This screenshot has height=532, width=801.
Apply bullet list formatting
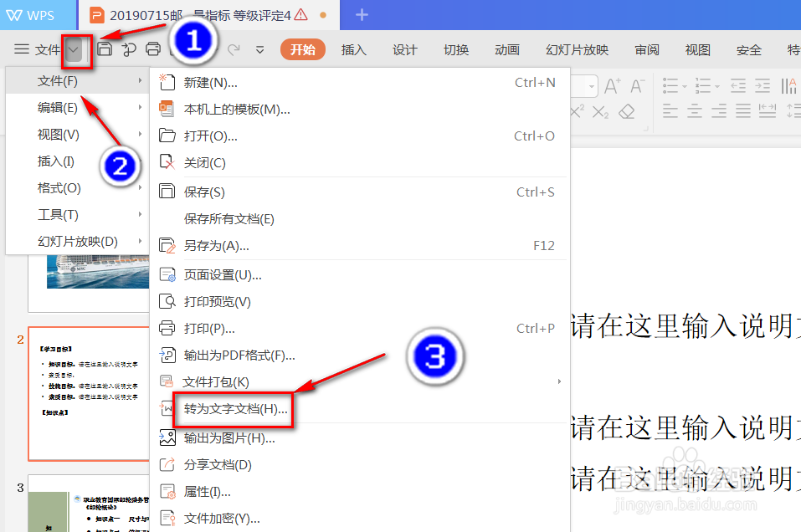click(x=670, y=85)
